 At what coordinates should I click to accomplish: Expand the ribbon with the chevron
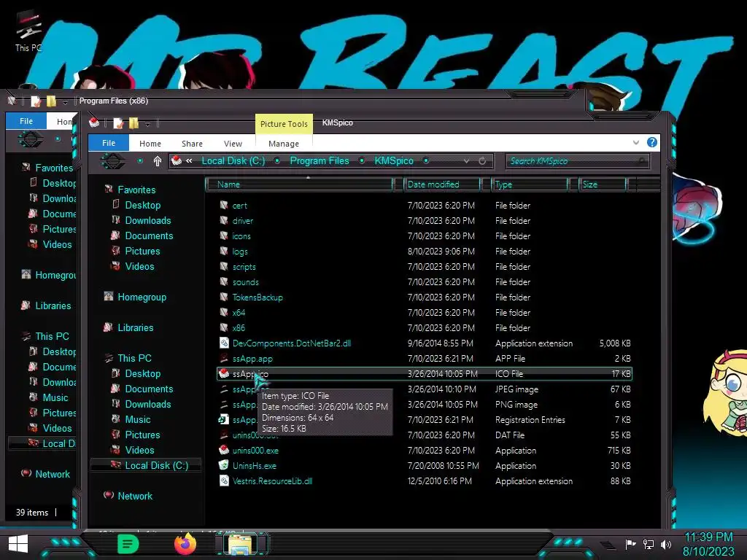pyautogui.click(x=635, y=142)
